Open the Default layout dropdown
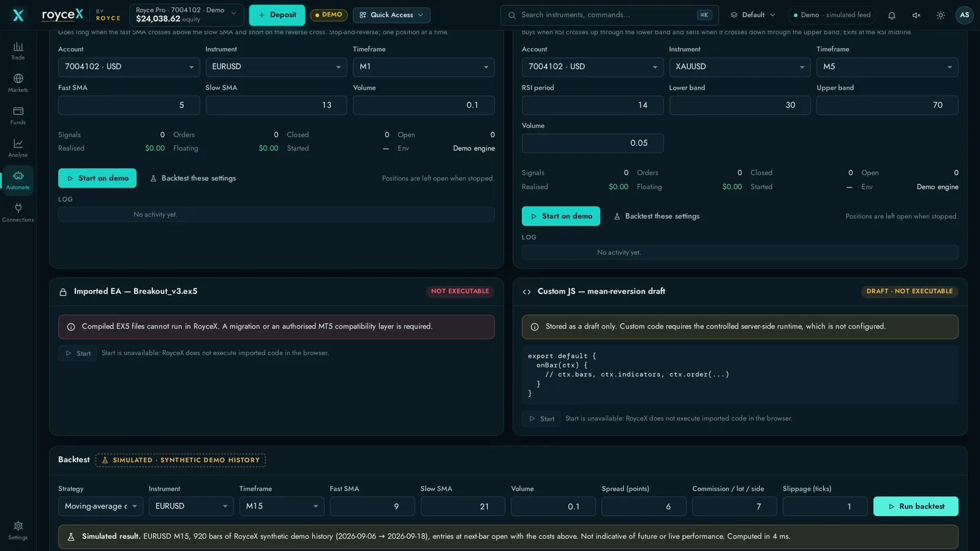This screenshot has width=980, height=551. (753, 15)
